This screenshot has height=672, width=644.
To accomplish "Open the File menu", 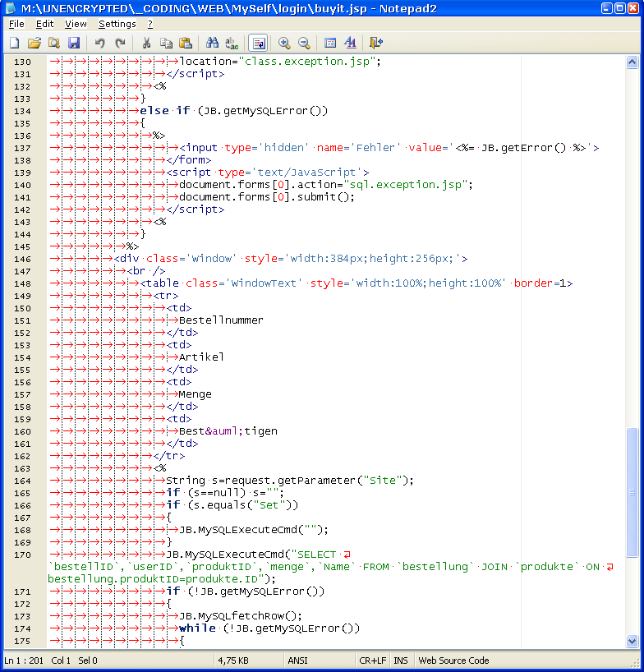I will pyautogui.click(x=16, y=24).
